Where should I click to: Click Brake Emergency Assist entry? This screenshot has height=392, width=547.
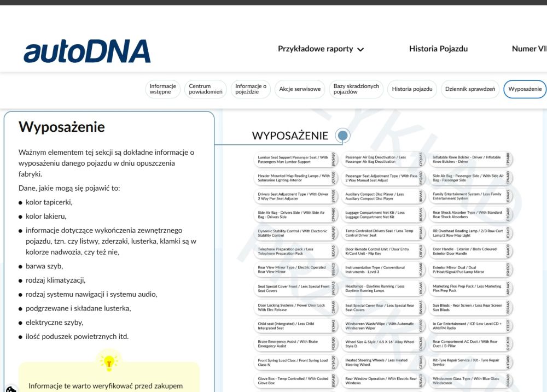[x=295, y=344]
